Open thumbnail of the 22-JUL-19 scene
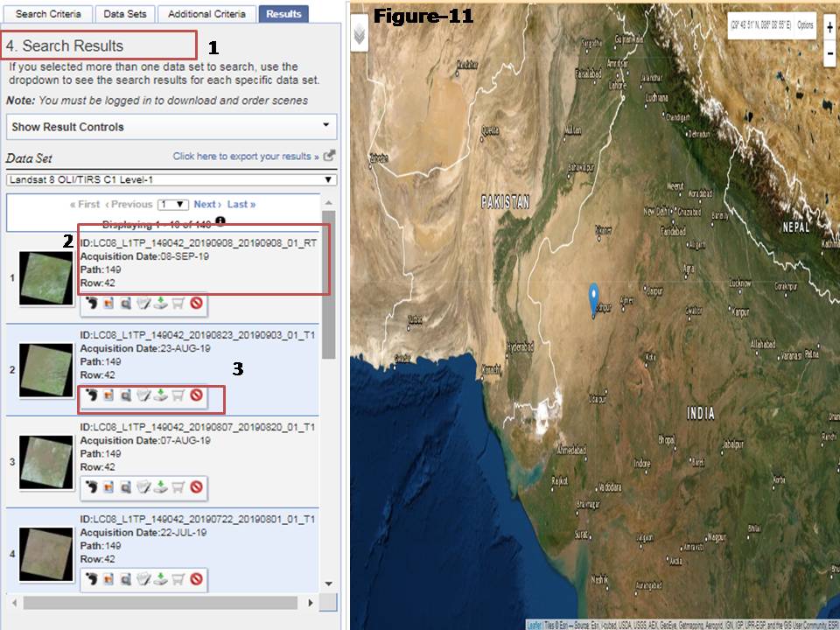This screenshot has width=840, height=630. [x=46, y=555]
